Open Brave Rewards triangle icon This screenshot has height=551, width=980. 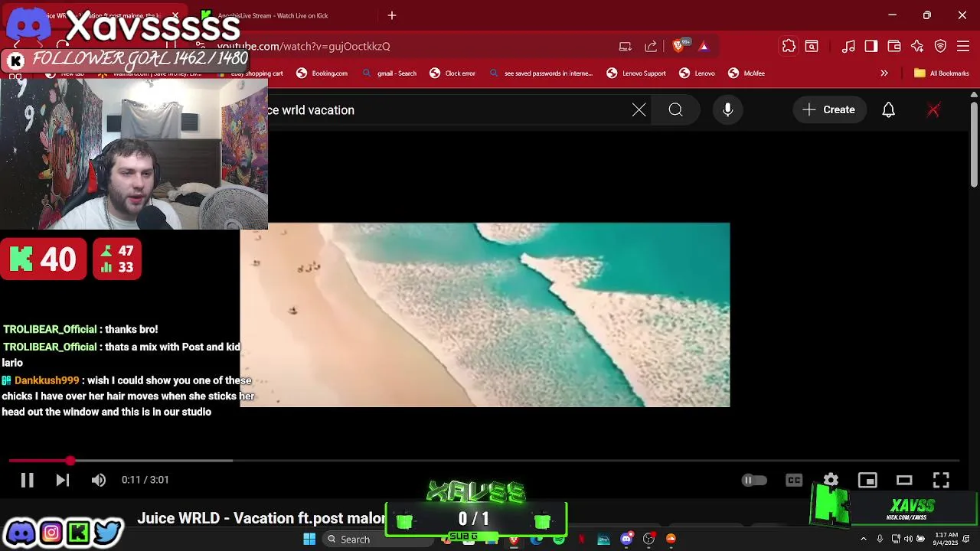pos(704,46)
